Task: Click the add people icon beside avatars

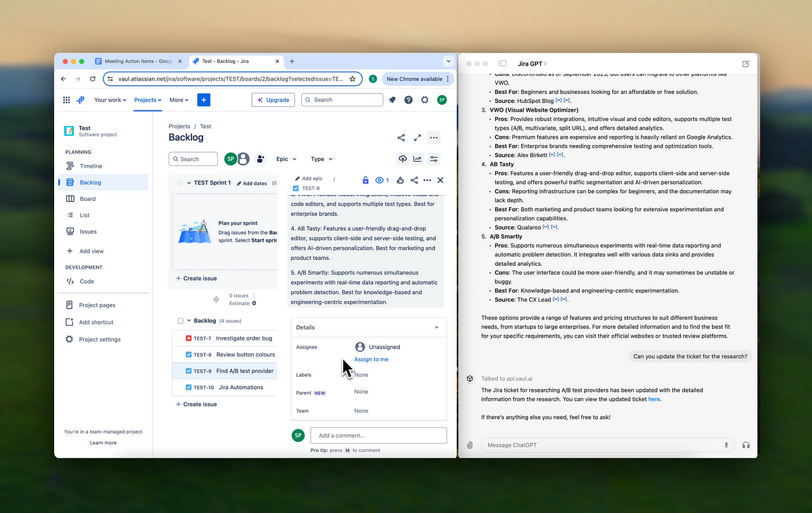Action: tap(261, 159)
